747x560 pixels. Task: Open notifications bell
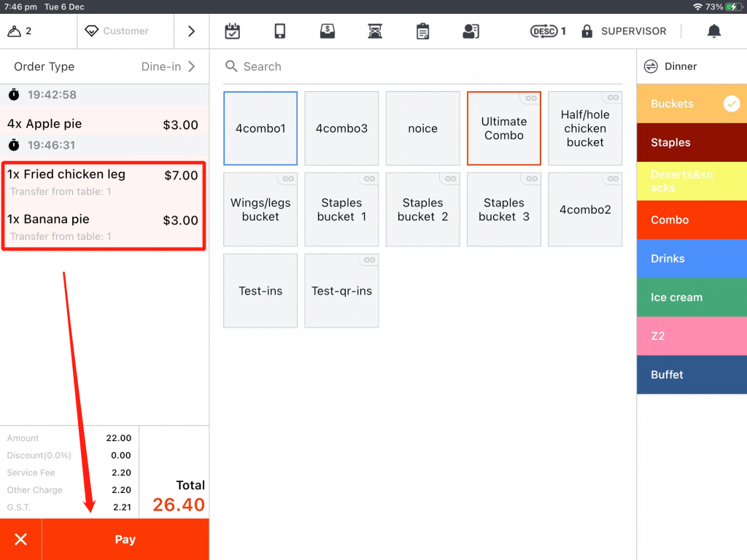click(x=714, y=31)
